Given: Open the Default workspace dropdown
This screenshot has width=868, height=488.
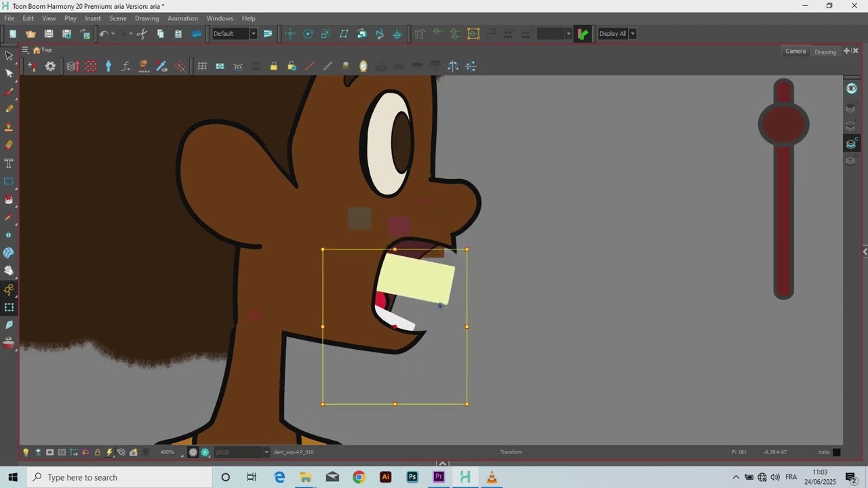Looking at the screenshot, I should point(235,34).
